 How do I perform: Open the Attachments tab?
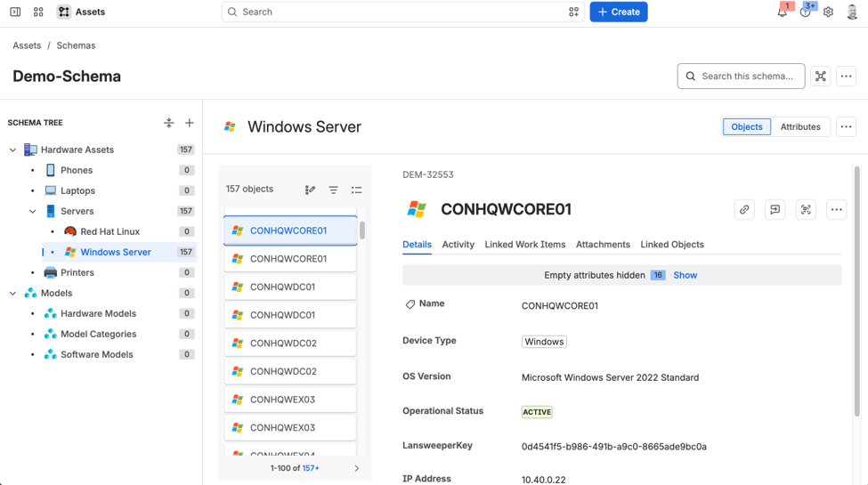click(x=603, y=244)
